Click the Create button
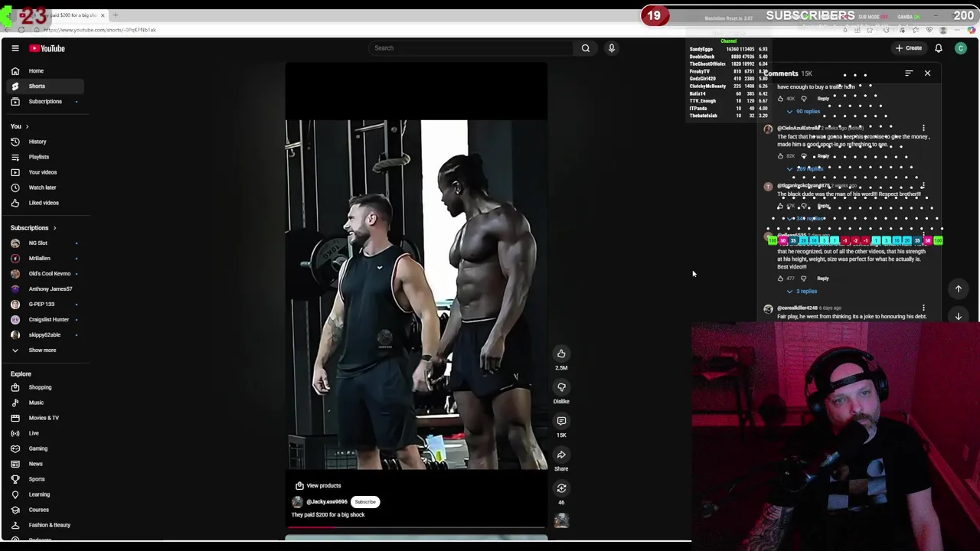Image resolution: width=980 pixels, height=551 pixels. click(x=909, y=48)
